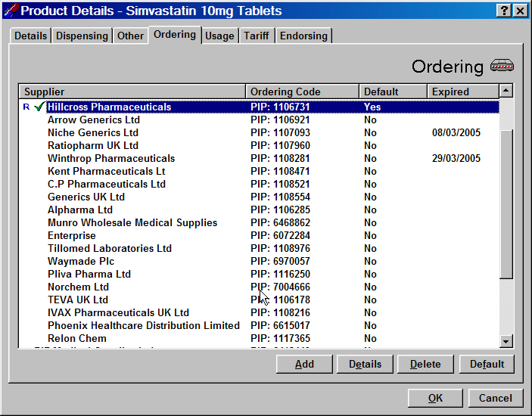Open the Endorsing tab
This screenshot has width=532, height=416.
303,36
